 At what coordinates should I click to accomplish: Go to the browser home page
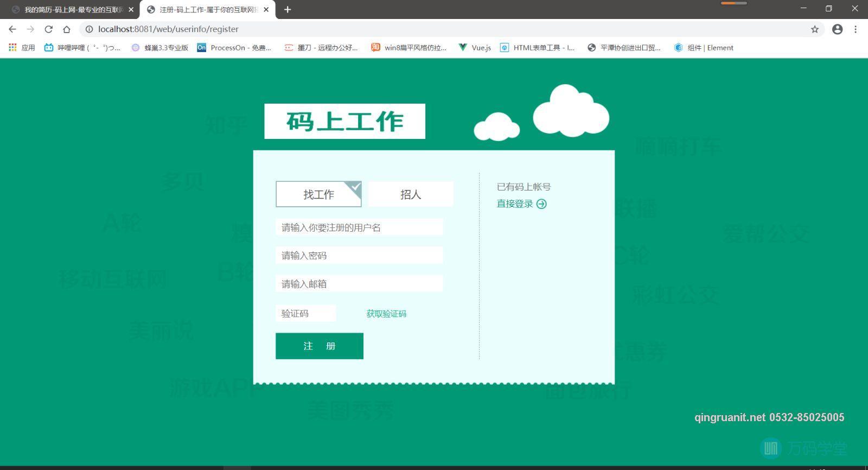click(x=67, y=29)
